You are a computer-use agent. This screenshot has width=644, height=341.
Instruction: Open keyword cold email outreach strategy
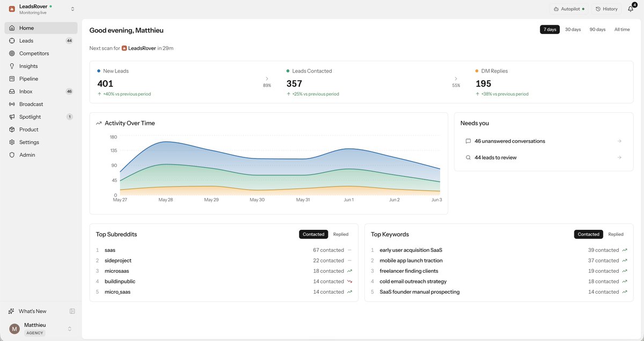click(x=499, y=281)
